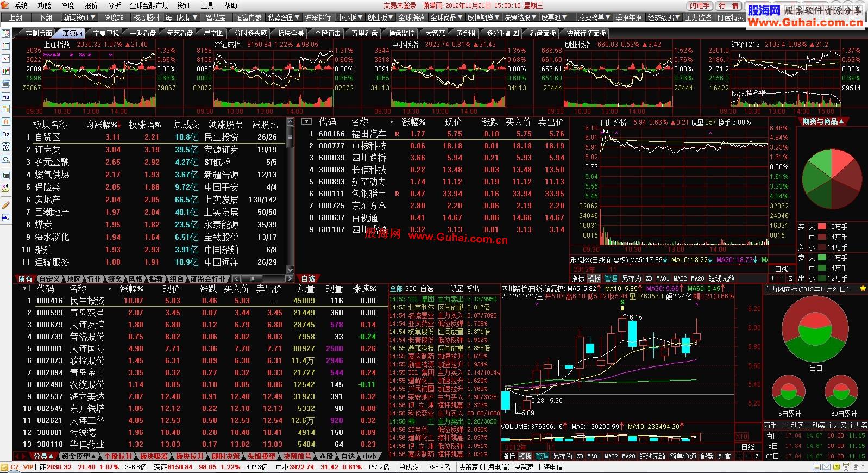This screenshot has width=868, height=473.
Task: Switch to the 定制版面 tab
Action: pyautogui.click(x=39, y=33)
